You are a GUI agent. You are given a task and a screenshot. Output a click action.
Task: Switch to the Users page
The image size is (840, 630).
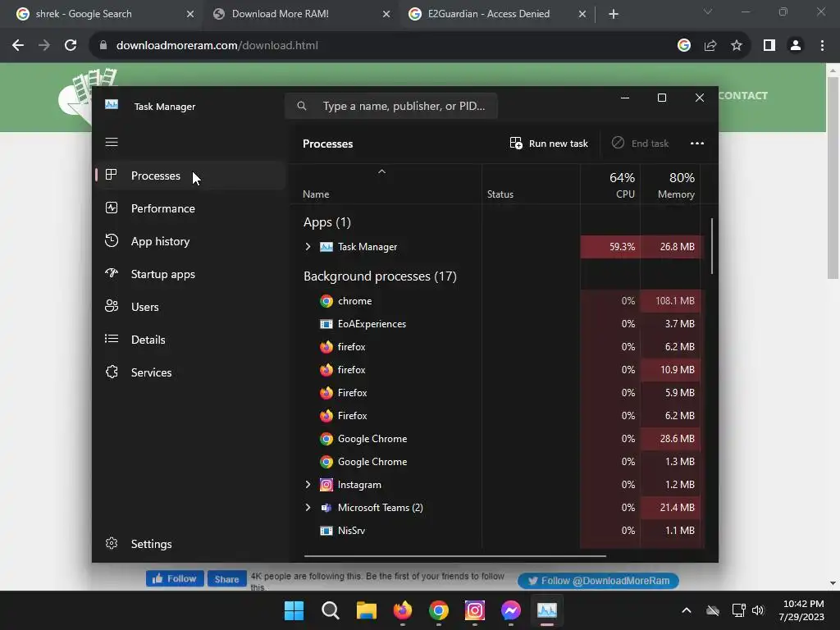tap(190, 307)
